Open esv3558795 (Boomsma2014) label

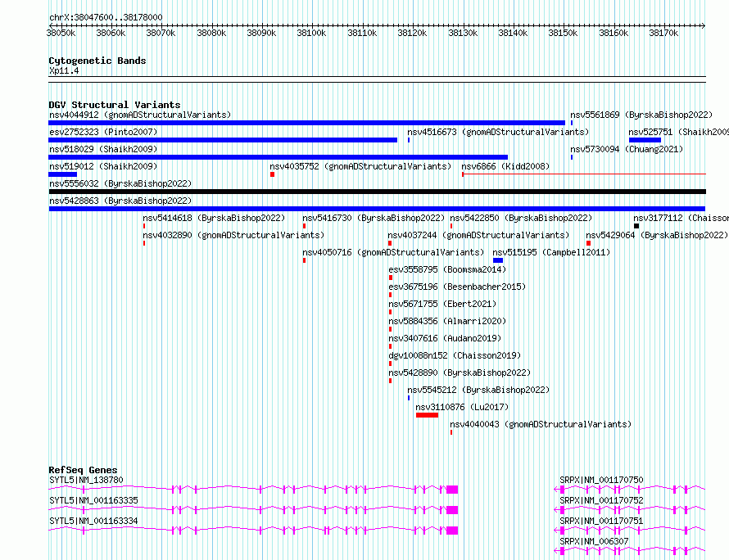(447, 269)
